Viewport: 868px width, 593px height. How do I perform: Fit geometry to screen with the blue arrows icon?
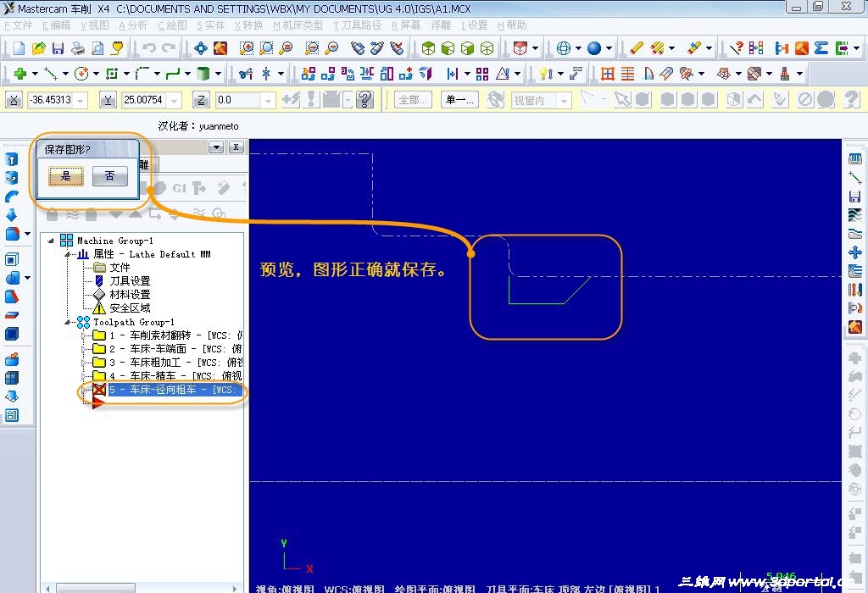click(200, 48)
